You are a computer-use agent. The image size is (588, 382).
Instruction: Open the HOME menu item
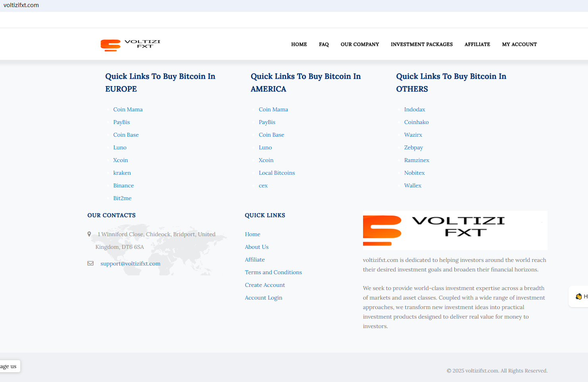click(299, 44)
